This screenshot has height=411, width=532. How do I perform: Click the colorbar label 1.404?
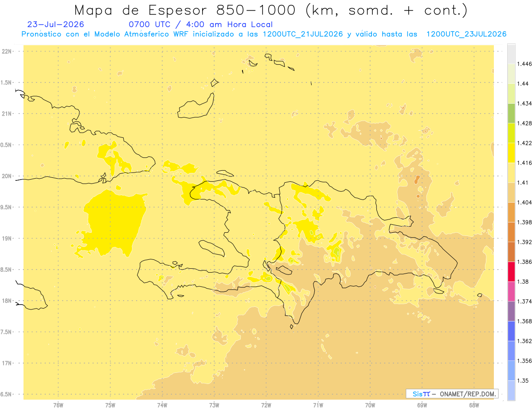pyautogui.click(x=524, y=202)
